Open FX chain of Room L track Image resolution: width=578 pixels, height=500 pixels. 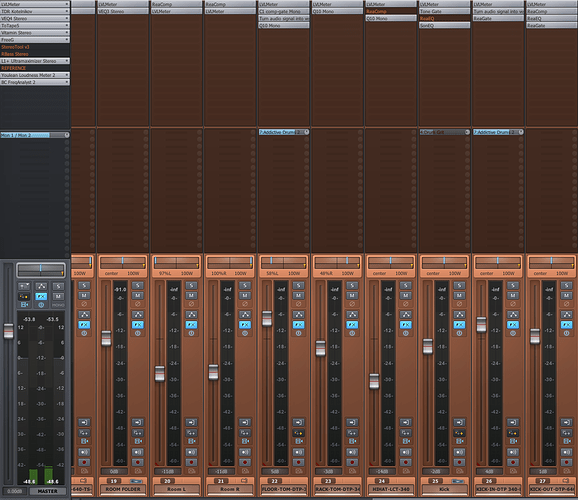[191, 324]
